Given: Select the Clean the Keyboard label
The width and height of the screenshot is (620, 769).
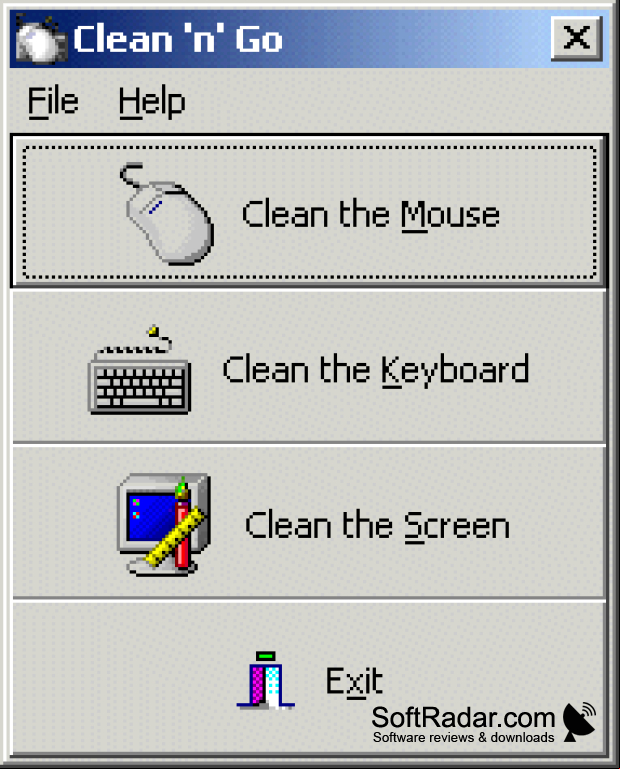Looking at the screenshot, I should pyautogui.click(x=376, y=370).
